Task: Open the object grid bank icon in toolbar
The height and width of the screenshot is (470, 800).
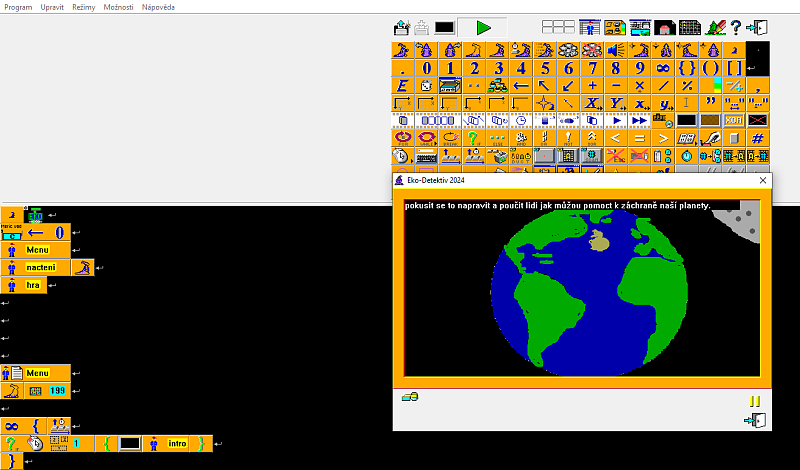Action: [690, 28]
